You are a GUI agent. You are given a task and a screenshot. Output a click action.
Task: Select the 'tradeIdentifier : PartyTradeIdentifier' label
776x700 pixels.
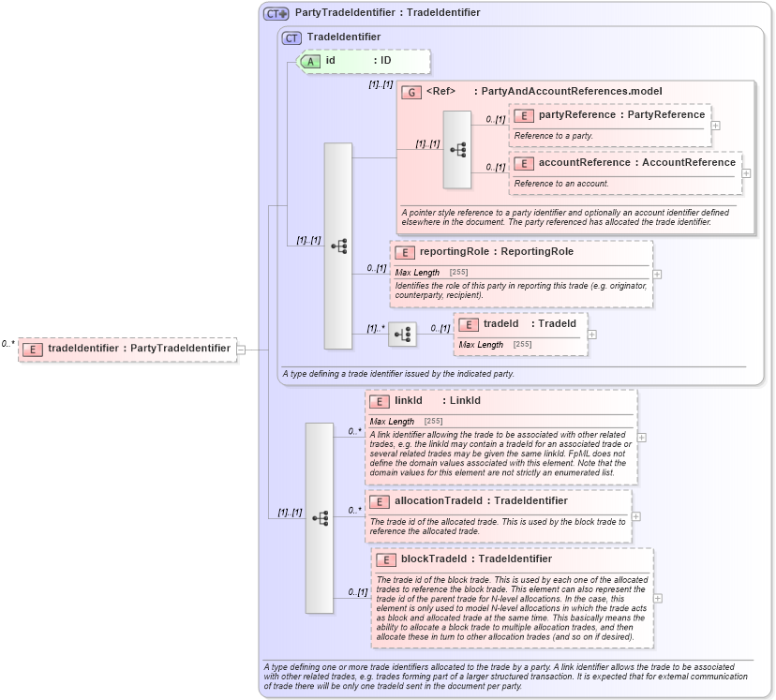point(139,348)
